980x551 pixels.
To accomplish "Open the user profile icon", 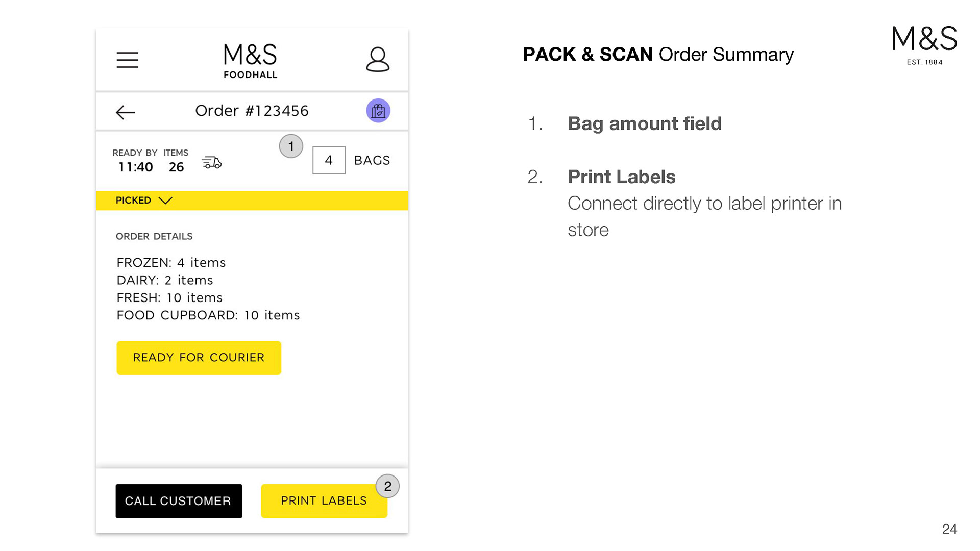I will [378, 60].
